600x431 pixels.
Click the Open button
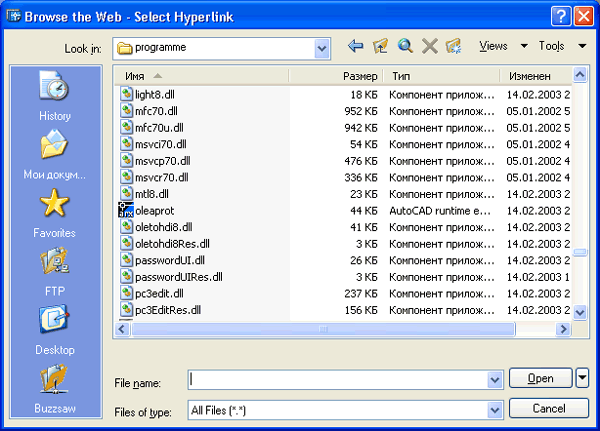541,378
